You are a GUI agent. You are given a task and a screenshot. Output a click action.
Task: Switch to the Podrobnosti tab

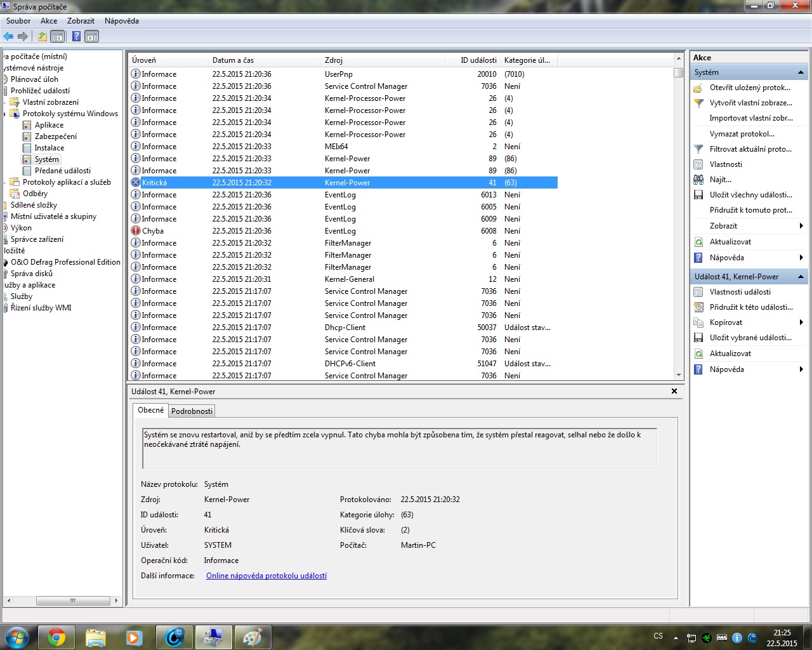click(x=192, y=411)
